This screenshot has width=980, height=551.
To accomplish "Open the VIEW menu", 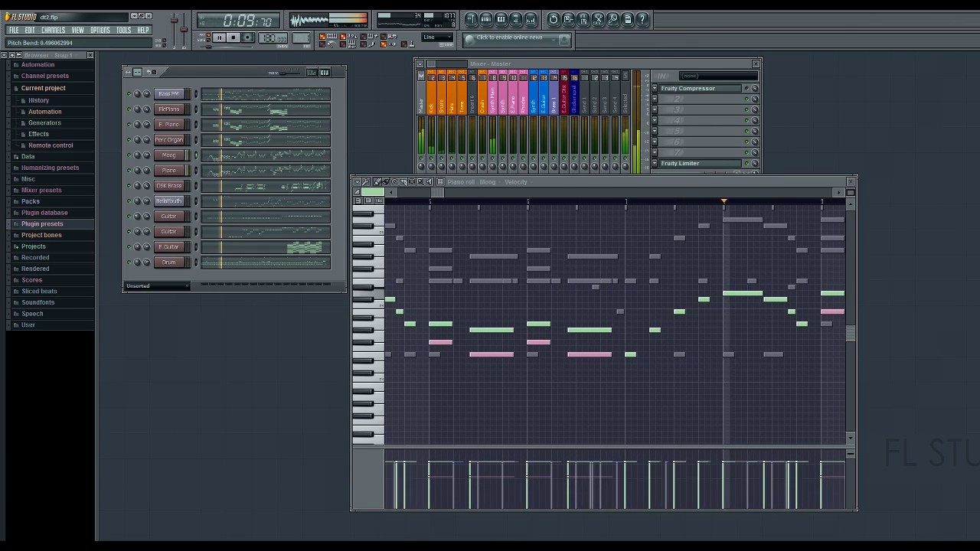I will (x=77, y=31).
